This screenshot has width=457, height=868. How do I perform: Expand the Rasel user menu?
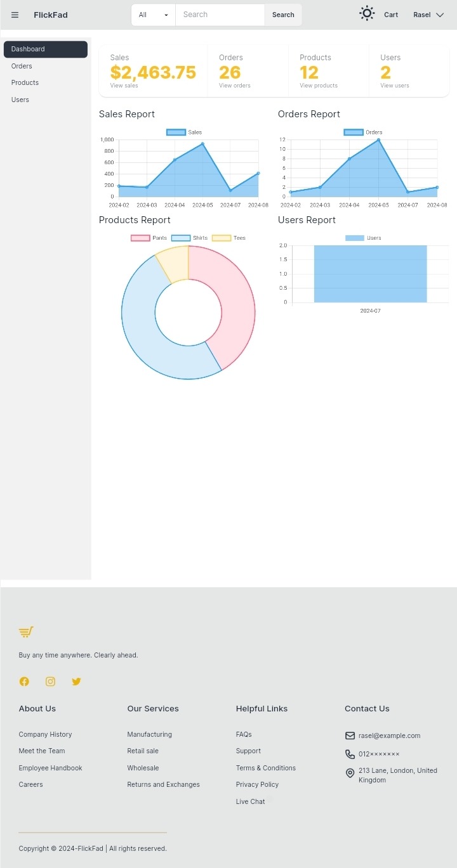coord(428,15)
